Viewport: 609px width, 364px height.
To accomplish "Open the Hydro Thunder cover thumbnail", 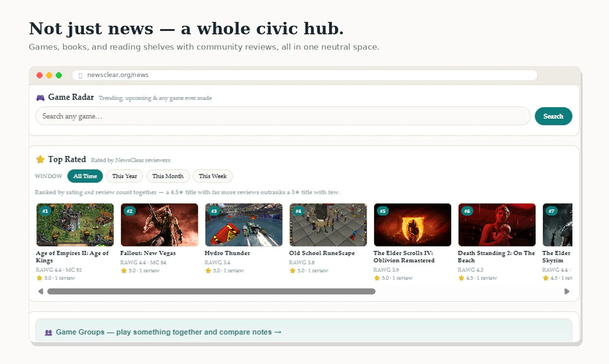I will pos(244,225).
